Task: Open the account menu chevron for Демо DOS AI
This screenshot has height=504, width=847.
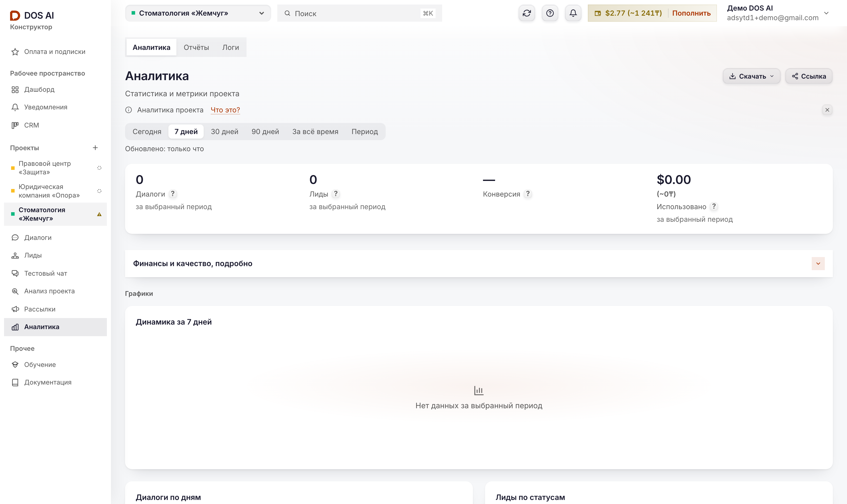Action: click(826, 13)
